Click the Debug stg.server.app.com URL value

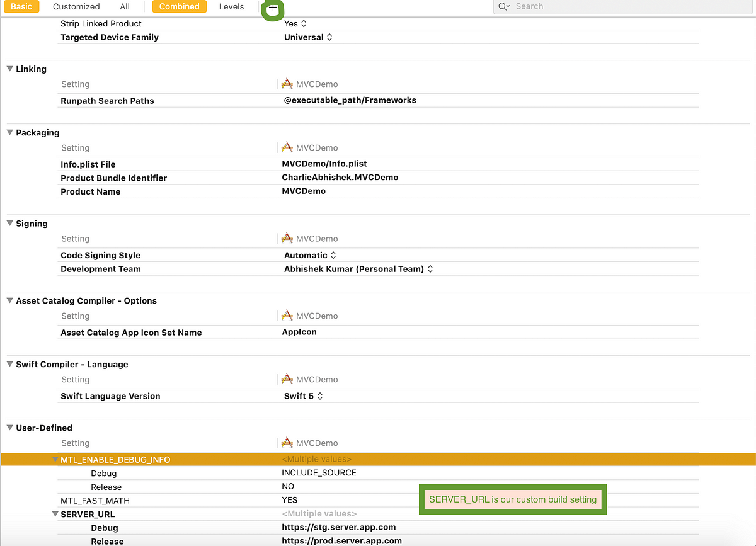pyautogui.click(x=339, y=527)
